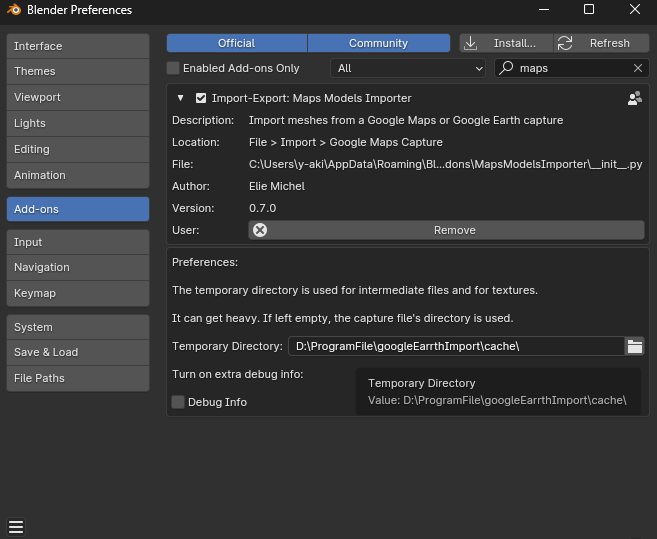Click the community users icon on add-on row
Screen dimensions: 657x539
click(x=635, y=98)
